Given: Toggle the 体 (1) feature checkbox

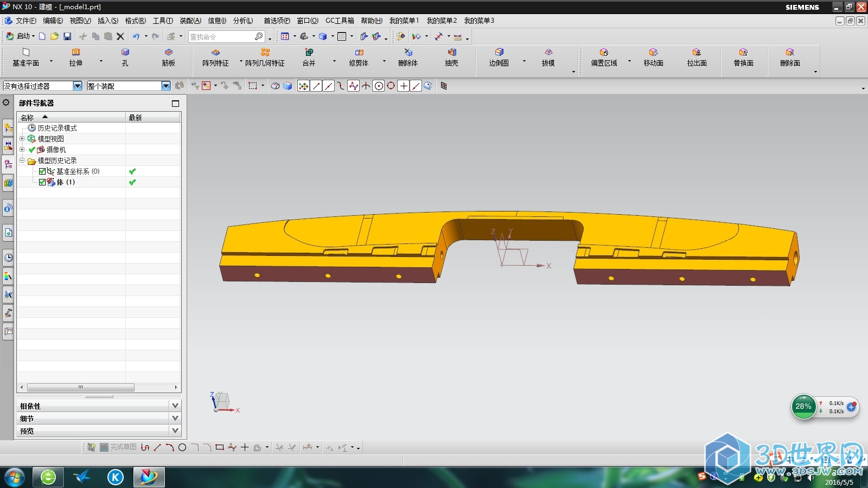Looking at the screenshot, I should 42,182.
